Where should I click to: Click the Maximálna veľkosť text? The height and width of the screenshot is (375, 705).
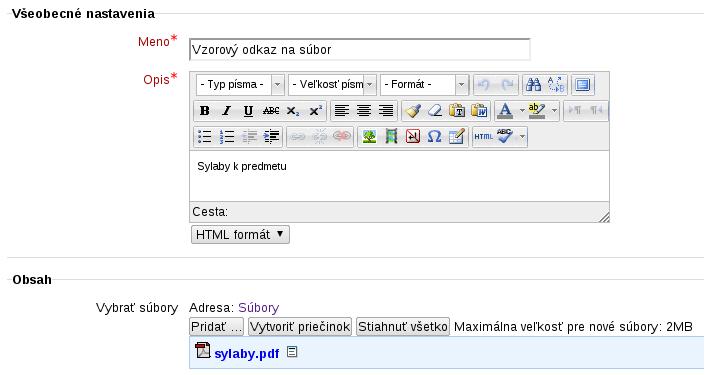click(573, 326)
